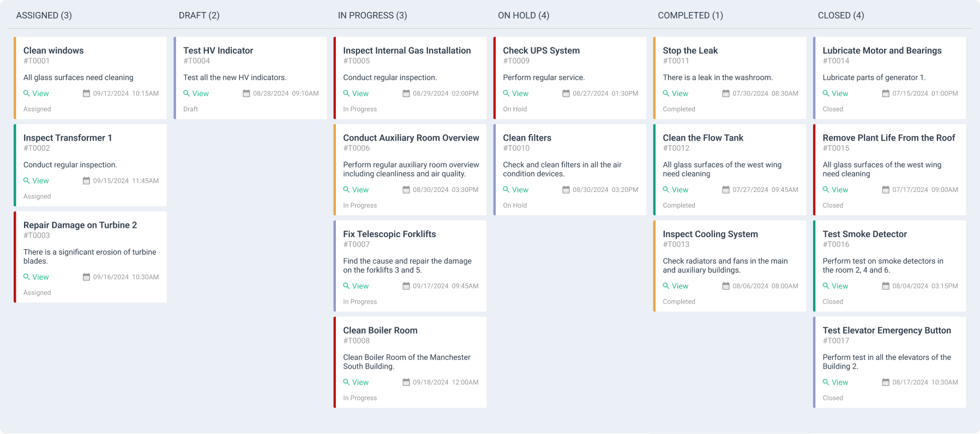Select the CLOSED (4) column header
The width and height of the screenshot is (980, 434).
[x=840, y=15]
